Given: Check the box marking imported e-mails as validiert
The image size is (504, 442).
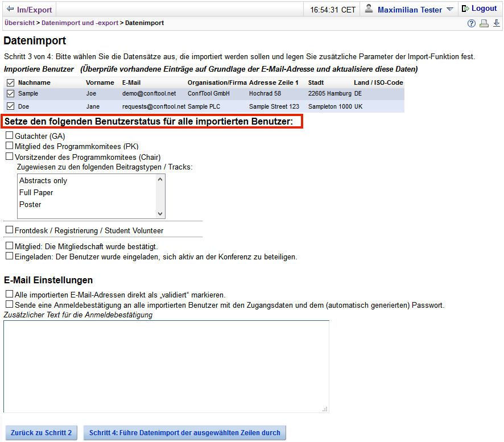Looking at the screenshot, I should coord(10,294).
